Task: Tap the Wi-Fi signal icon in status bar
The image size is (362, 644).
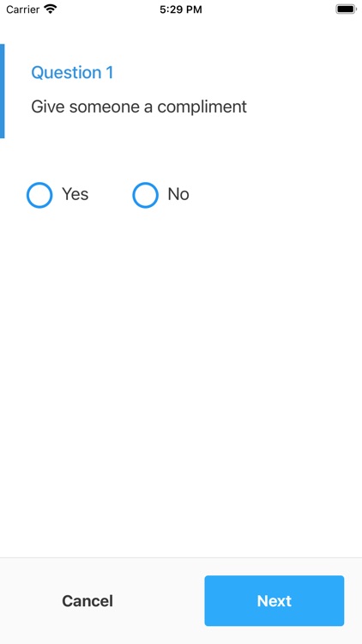Action: pos(51,9)
